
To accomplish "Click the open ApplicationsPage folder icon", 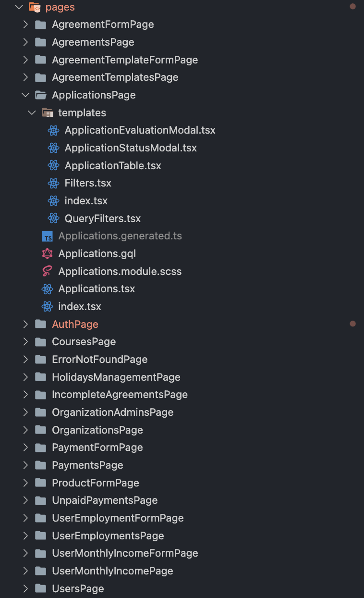I will (41, 95).
